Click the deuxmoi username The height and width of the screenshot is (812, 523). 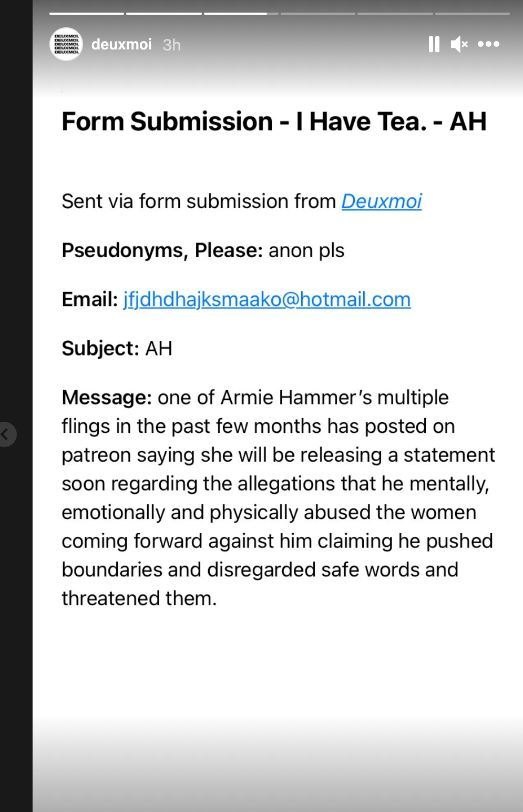pyautogui.click(x=121, y=44)
